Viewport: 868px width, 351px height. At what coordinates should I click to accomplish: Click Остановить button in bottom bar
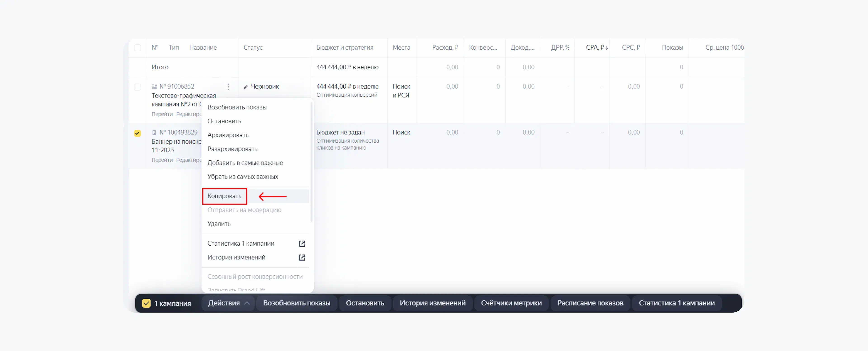(365, 303)
